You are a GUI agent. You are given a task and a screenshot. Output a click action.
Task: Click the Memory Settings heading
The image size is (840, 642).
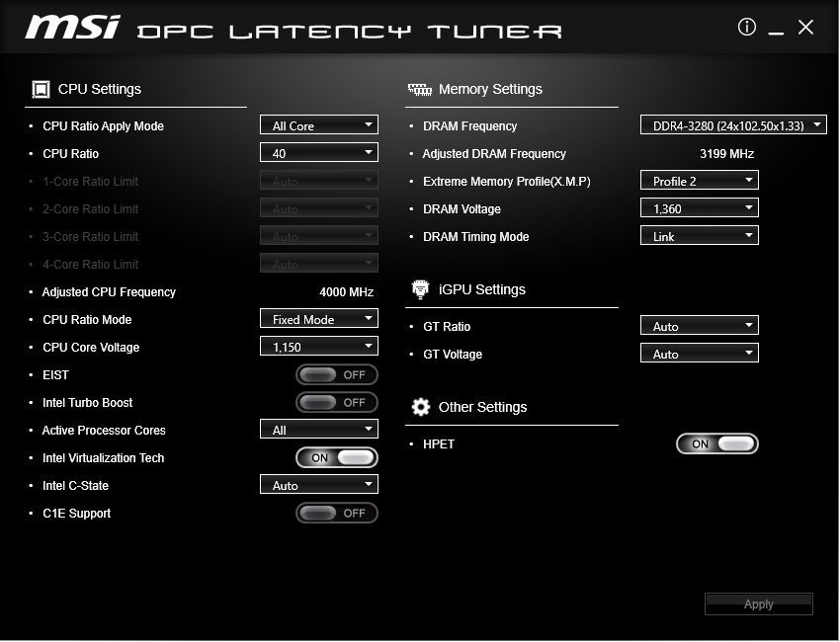(490, 89)
